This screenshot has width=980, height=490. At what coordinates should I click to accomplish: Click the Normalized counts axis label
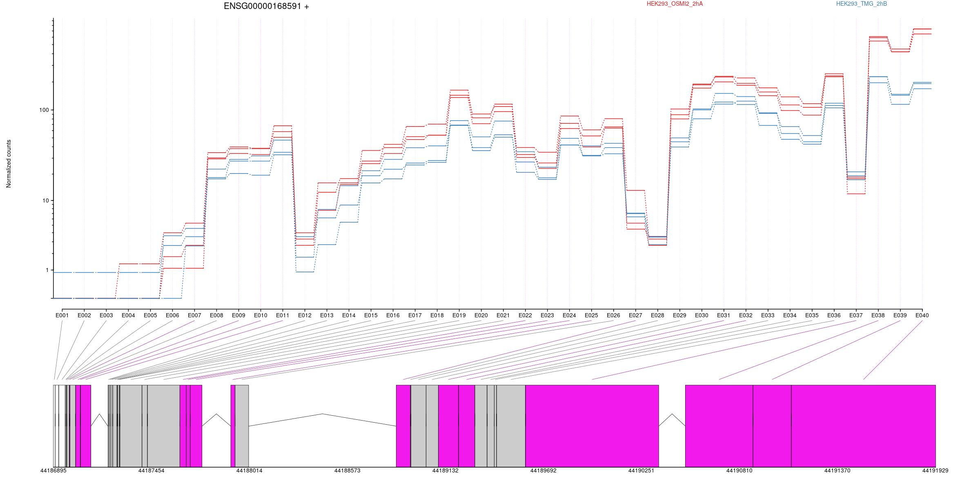coord(9,164)
